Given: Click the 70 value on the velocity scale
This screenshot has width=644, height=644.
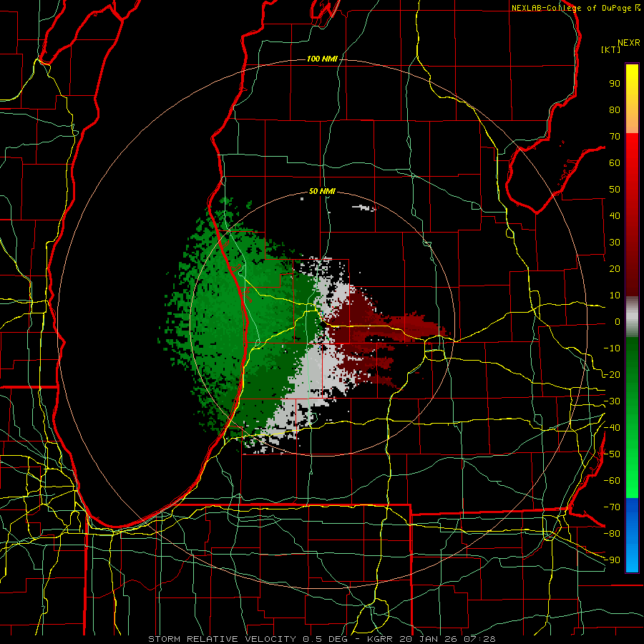Looking at the screenshot, I should 615,137.
